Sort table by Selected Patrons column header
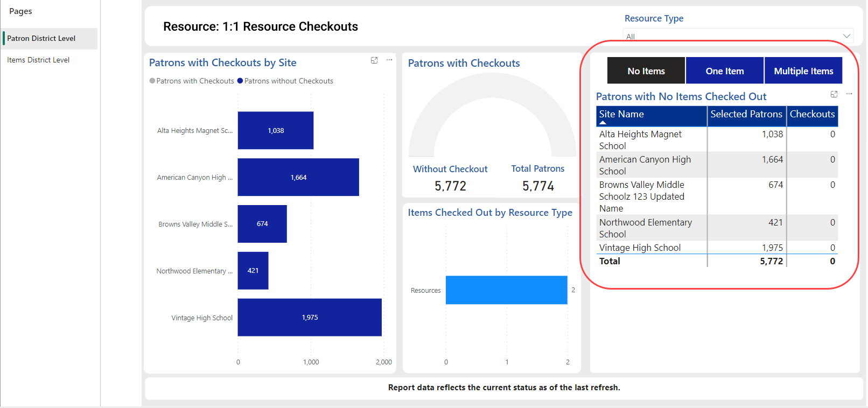This screenshot has height=408, width=868. click(x=746, y=114)
